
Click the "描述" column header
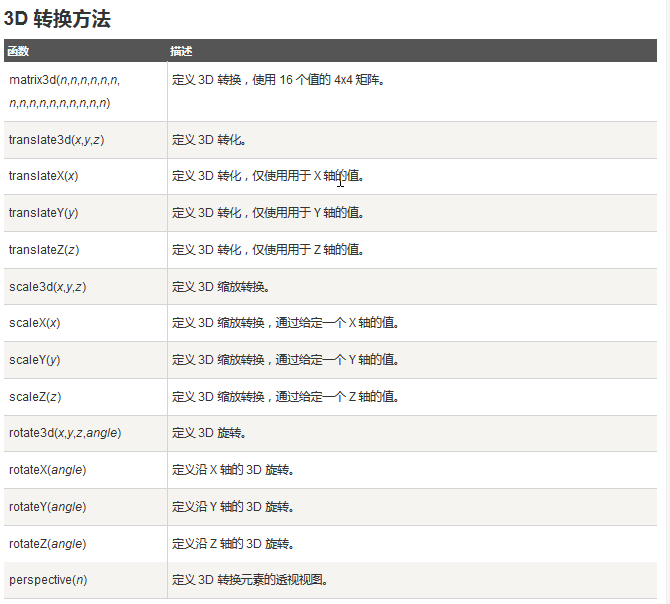coord(181,51)
